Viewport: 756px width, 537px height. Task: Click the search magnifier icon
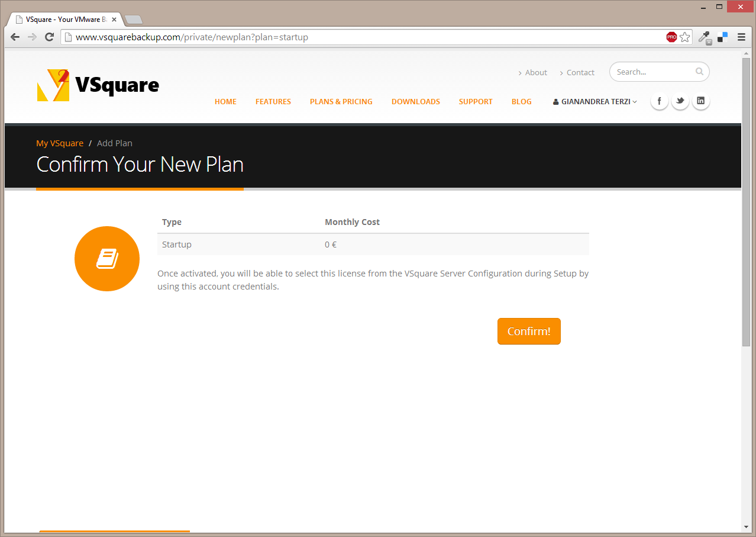[x=699, y=72]
